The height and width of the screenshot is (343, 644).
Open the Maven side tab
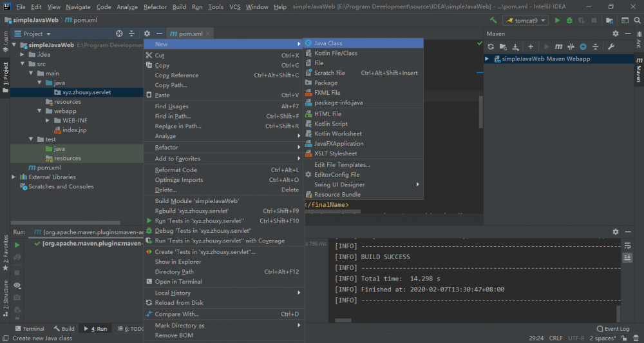pos(639,70)
